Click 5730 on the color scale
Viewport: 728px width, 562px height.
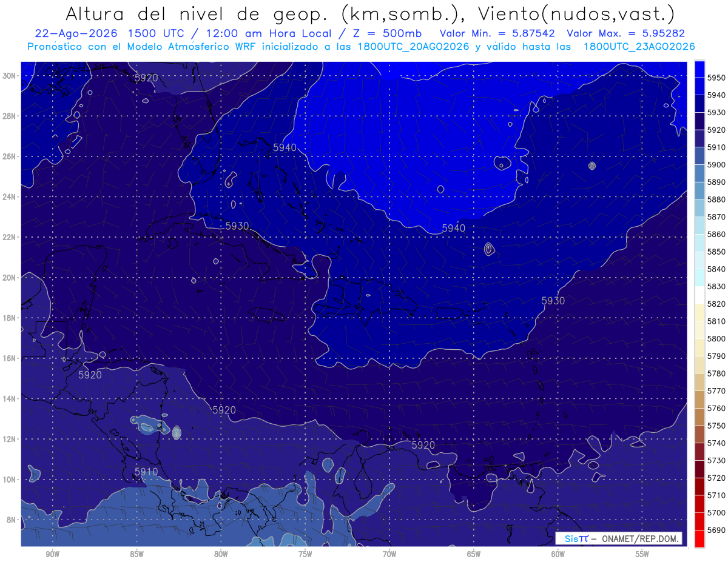716,460
